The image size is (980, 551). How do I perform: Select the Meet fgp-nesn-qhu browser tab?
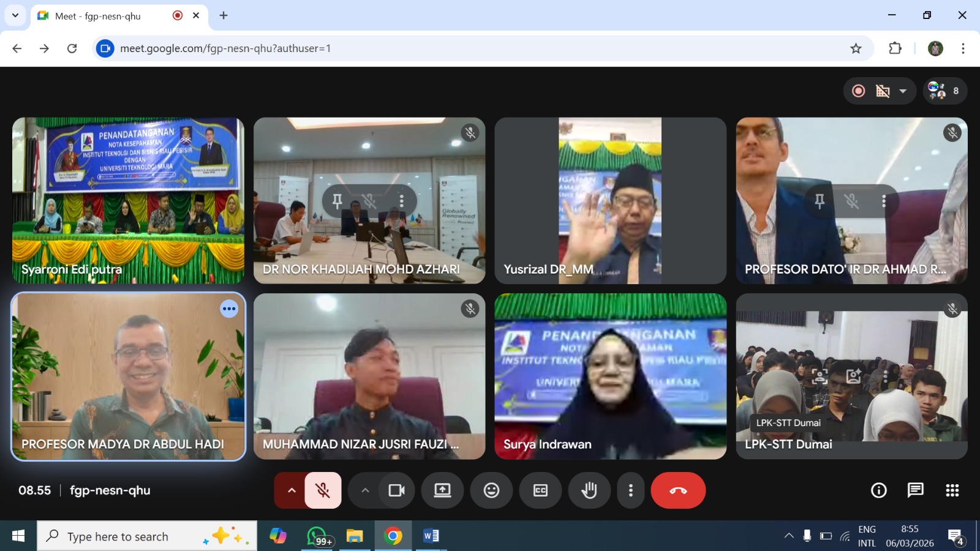[x=98, y=16]
